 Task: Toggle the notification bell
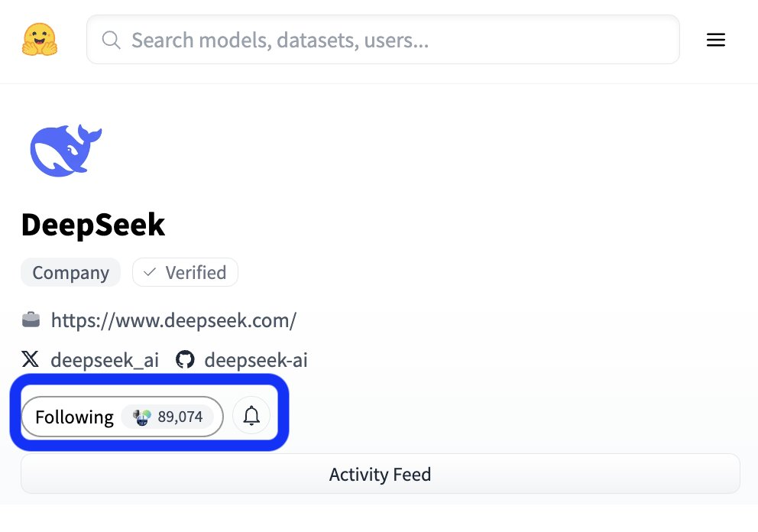tap(251, 416)
